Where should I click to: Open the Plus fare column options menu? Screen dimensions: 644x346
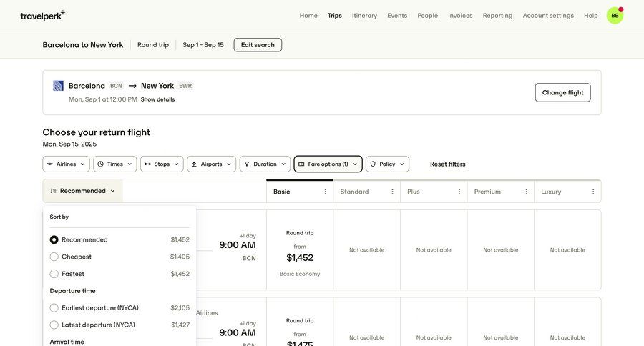point(459,192)
